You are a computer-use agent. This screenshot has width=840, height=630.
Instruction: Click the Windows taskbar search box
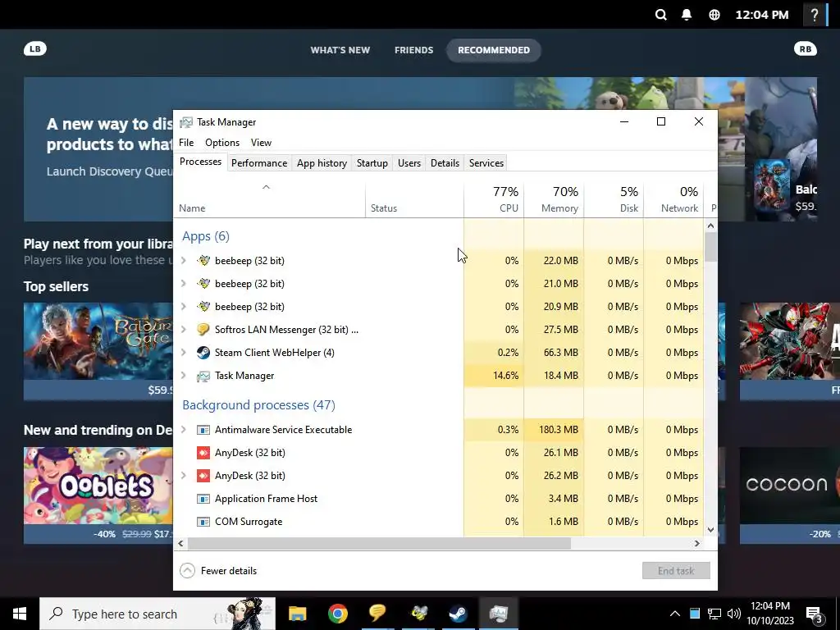point(157,614)
